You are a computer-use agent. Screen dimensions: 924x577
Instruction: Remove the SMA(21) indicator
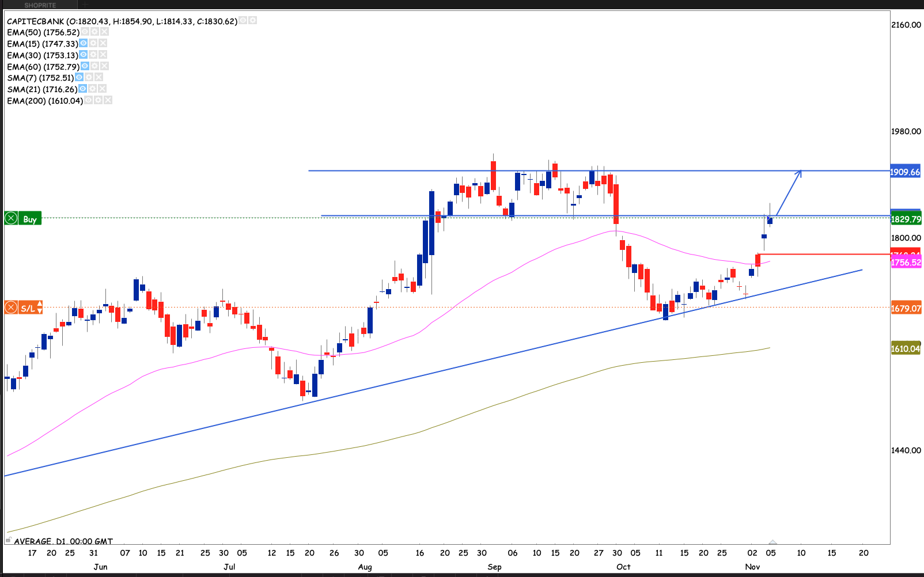click(103, 89)
